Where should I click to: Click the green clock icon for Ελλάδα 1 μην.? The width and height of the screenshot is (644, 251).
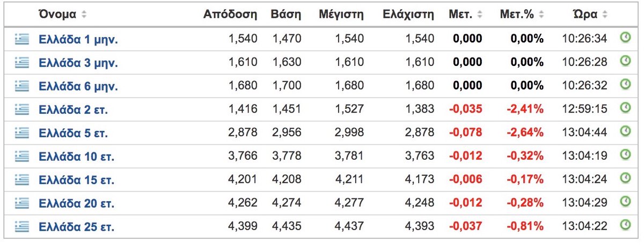point(625,38)
